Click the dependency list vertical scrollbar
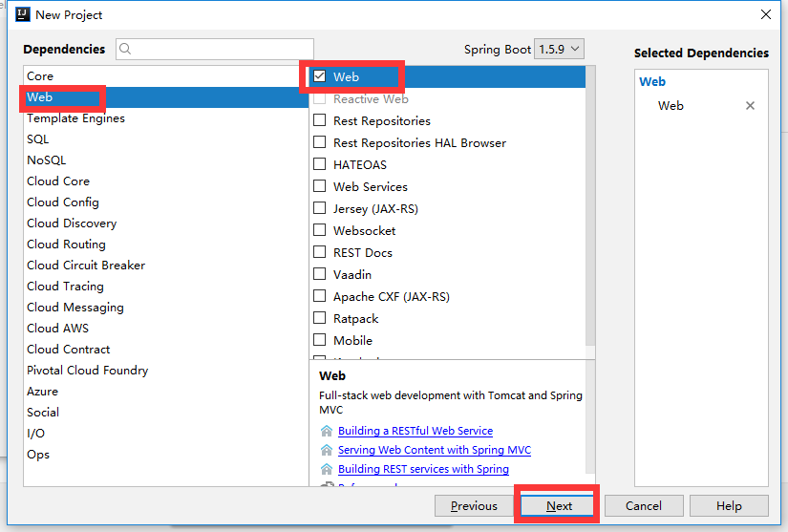 point(590,206)
